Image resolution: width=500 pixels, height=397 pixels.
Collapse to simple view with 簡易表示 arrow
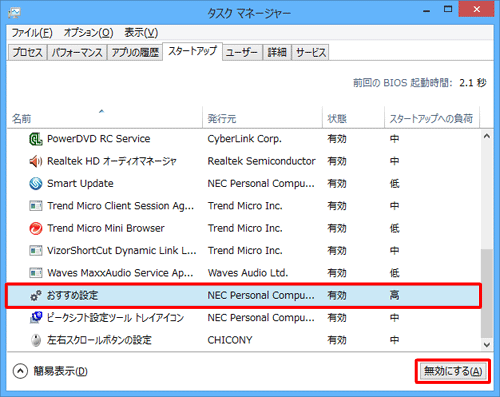[20, 371]
